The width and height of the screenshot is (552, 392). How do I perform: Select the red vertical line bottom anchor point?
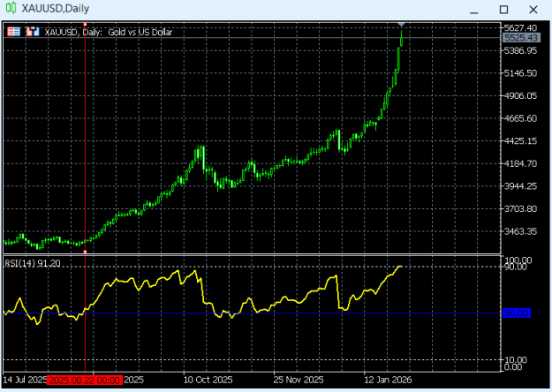[85, 252]
